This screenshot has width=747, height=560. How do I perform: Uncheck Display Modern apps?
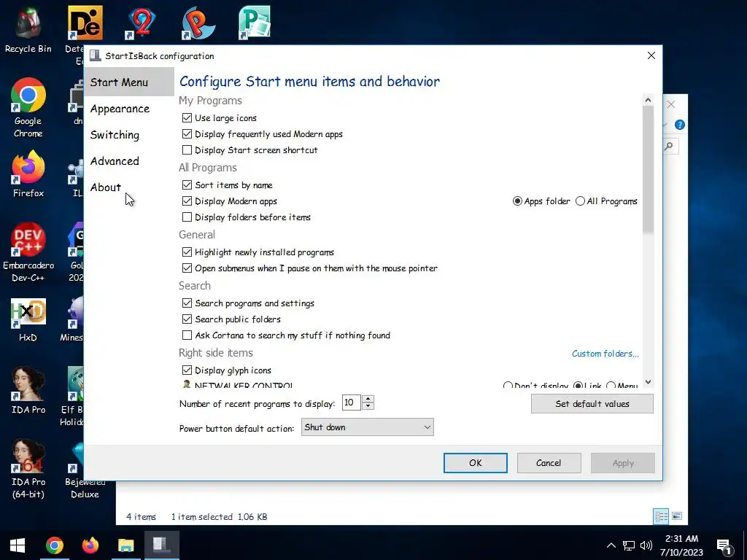click(187, 201)
